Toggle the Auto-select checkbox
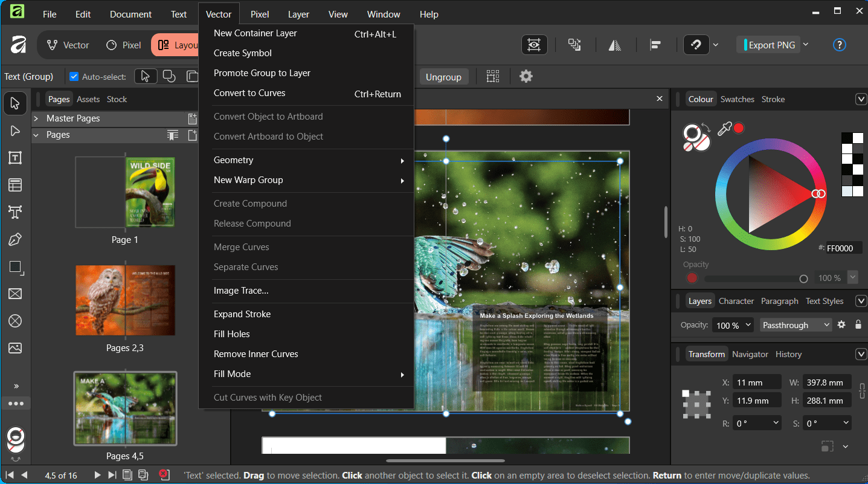Screen dimensions: 868x484 pyautogui.click(x=74, y=77)
